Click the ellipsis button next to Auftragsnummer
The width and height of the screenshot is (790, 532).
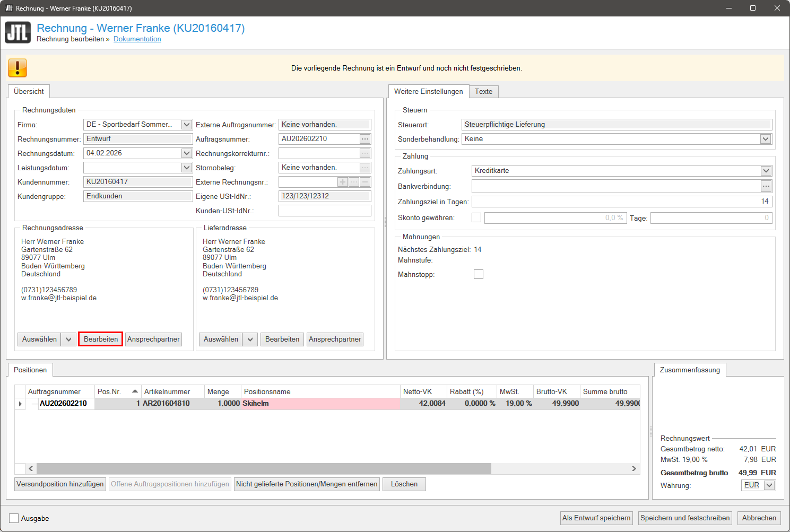click(x=365, y=139)
